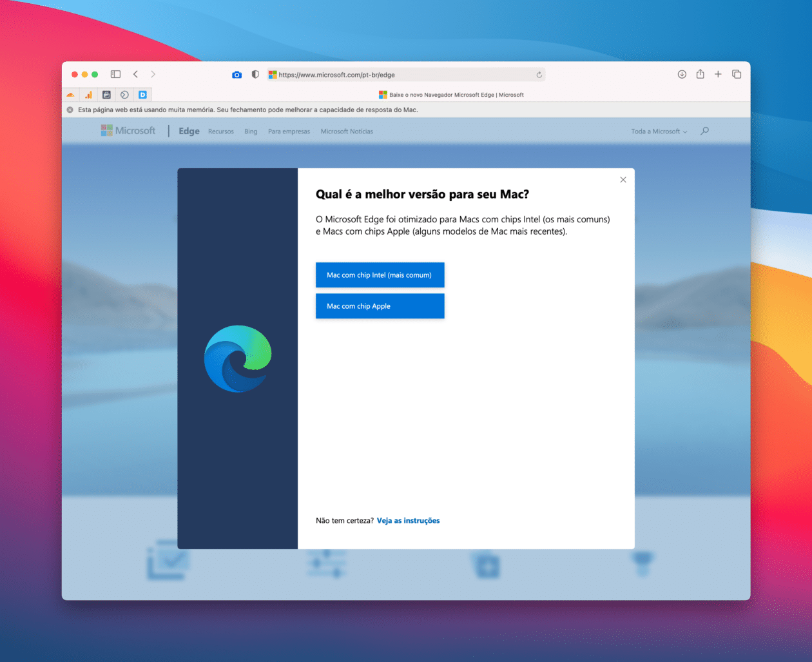The width and height of the screenshot is (812, 662).
Task: Click the Recursos navigation link
Action: click(x=220, y=131)
